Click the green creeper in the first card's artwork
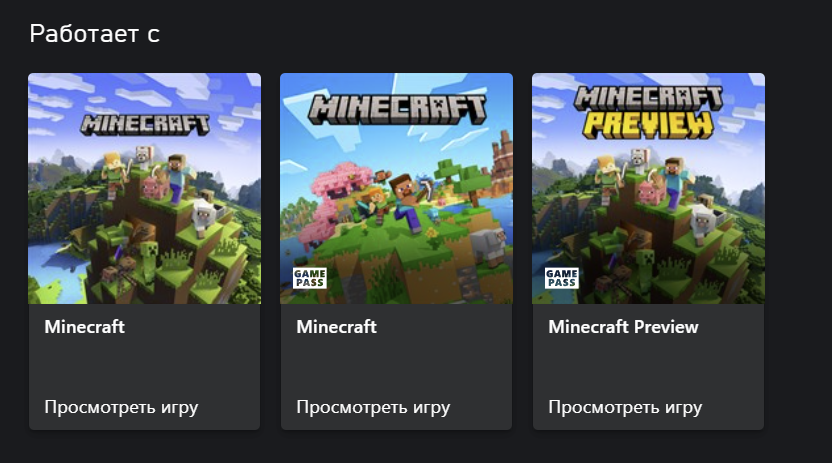832x463 pixels. coord(150,260)
